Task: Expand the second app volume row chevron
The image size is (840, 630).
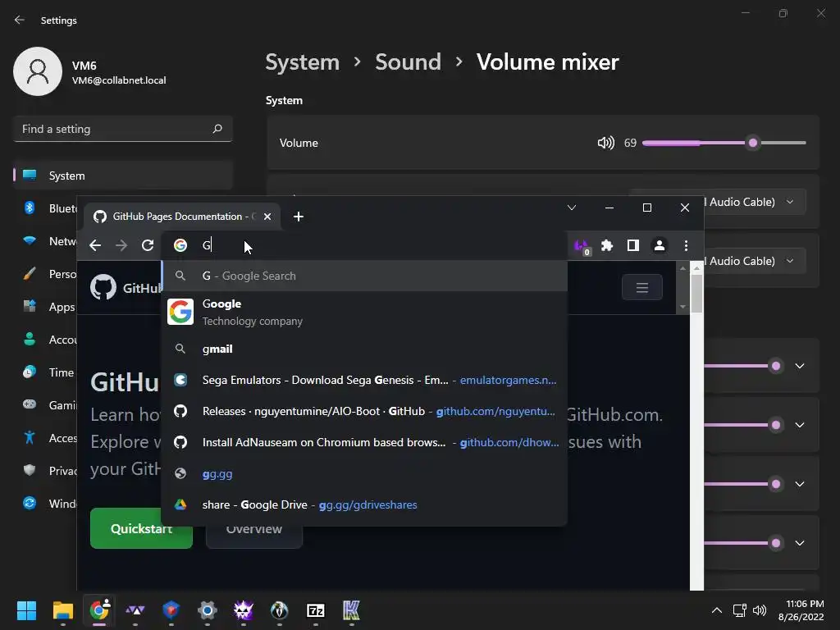Action: tap(800, 425)
